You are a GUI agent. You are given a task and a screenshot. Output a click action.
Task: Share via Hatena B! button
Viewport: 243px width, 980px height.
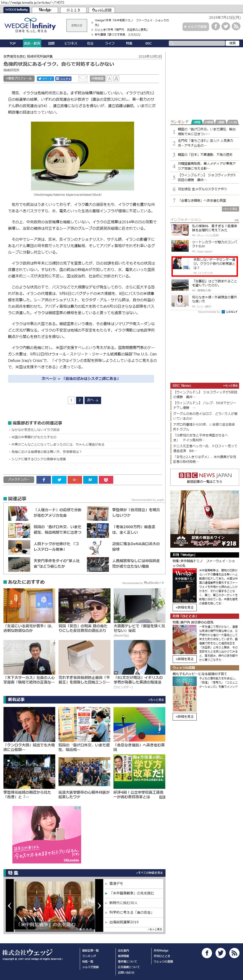(90, 480)
